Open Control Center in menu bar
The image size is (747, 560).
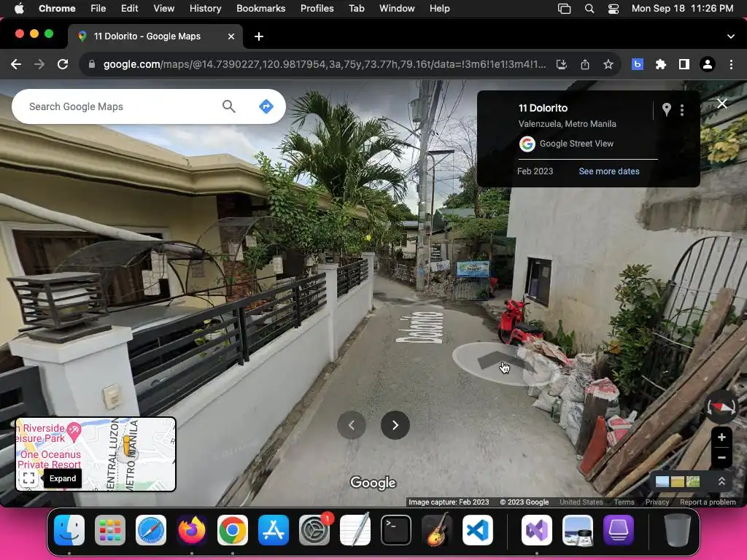pyautogui.click(x=613, y=9)
